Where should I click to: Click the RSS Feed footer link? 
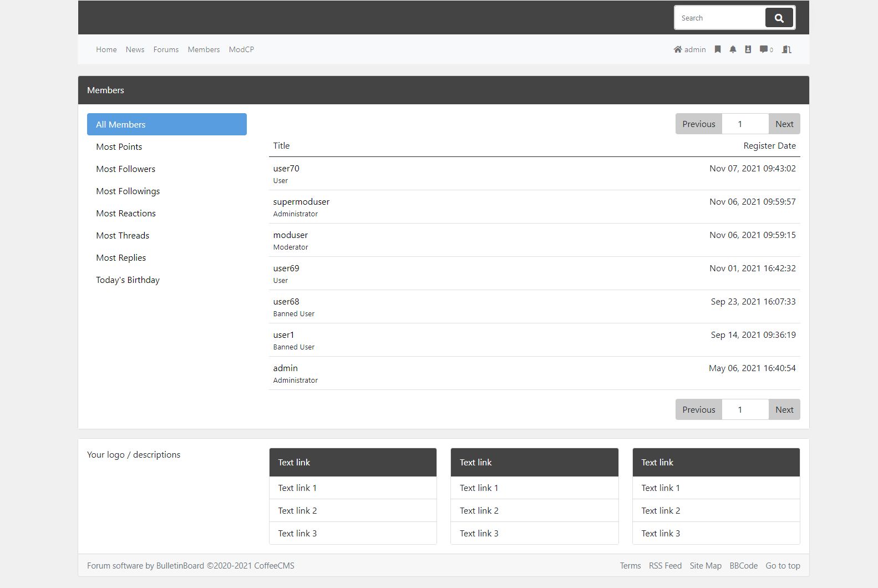665,565
